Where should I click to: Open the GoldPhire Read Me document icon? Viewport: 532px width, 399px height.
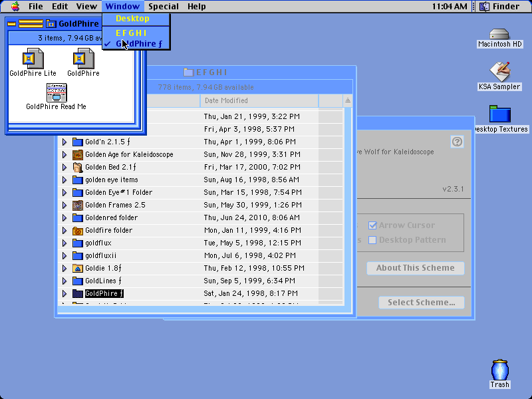tap(57, 92)
